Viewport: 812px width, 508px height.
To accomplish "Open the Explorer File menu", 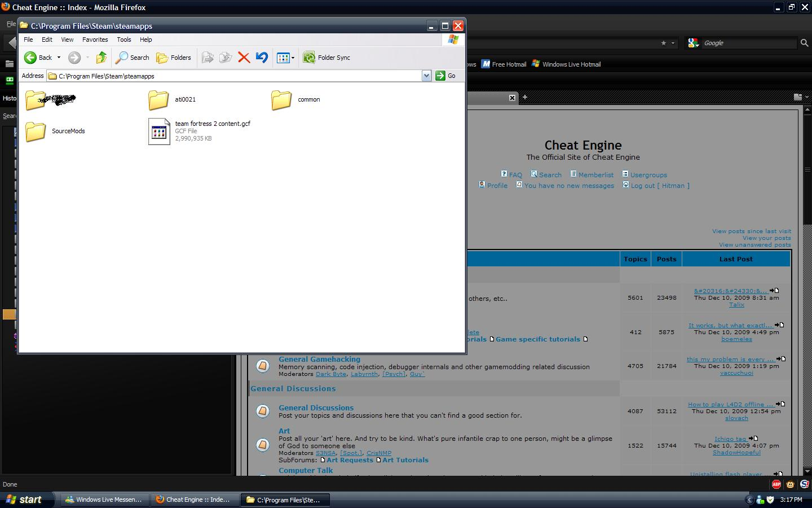I will [x=28, y=40].
